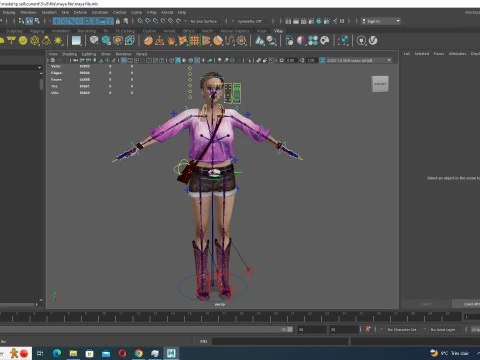Click the V-Ray sphere light shelf icon

point(23,41)
